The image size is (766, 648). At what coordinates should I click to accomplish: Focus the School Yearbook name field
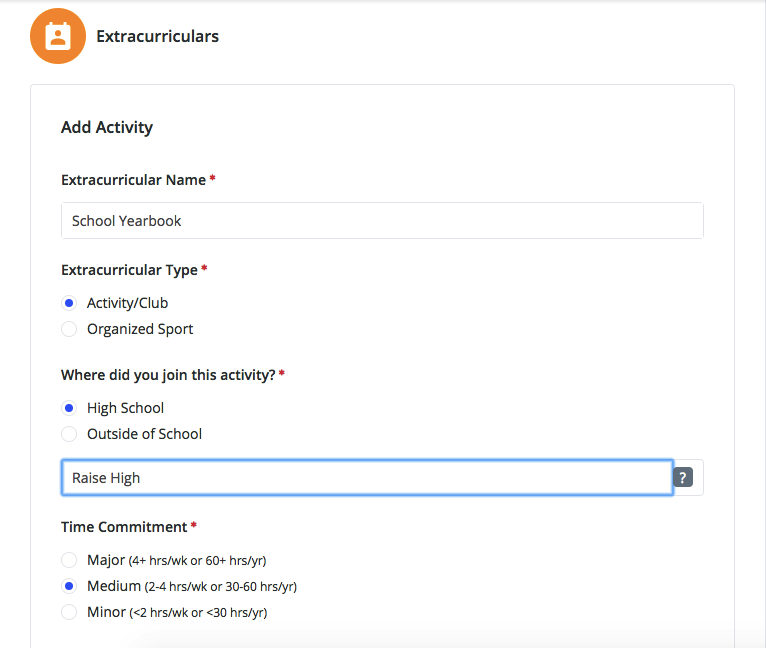(x=382, y=221)
